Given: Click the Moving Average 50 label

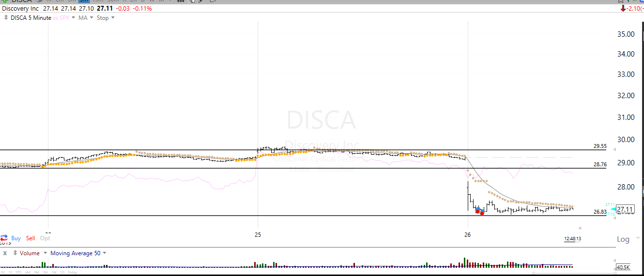Looking at the screenshot, I should pos(75,253).
